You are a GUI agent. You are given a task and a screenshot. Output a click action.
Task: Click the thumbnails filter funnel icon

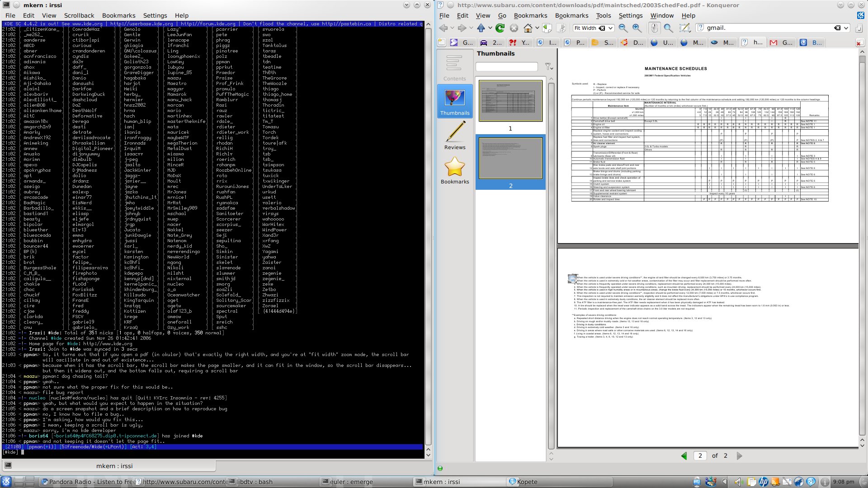pos(549,67)
